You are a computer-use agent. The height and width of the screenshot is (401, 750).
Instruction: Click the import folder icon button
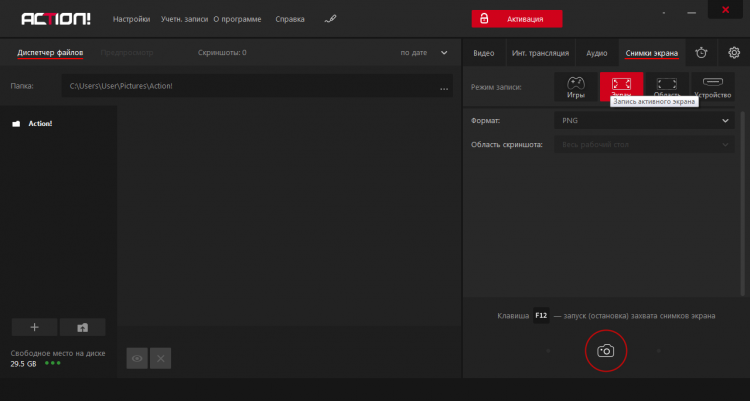(x=82, y=327)
